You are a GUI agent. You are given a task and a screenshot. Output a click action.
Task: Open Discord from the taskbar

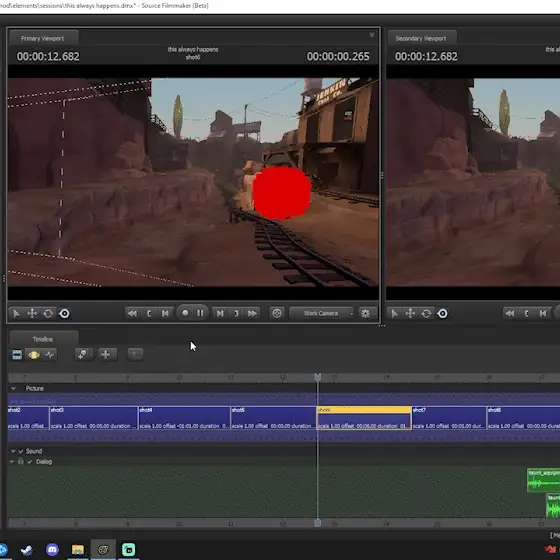coord(52,550)
